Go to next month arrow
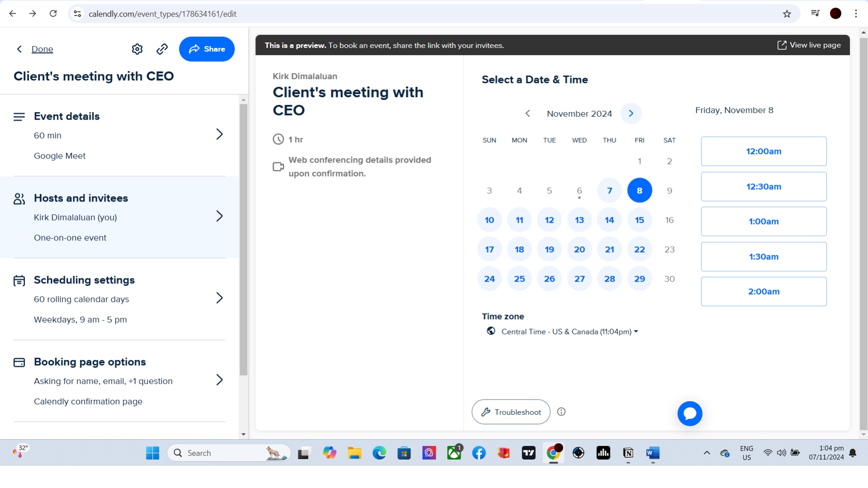 pos(631,113)
